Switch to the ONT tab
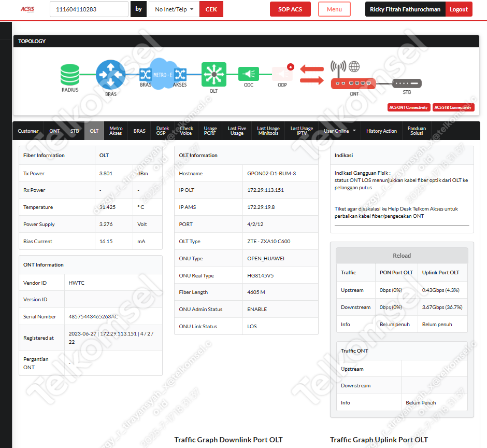This screenshot has height=448, width=487. tap(54, 131)
